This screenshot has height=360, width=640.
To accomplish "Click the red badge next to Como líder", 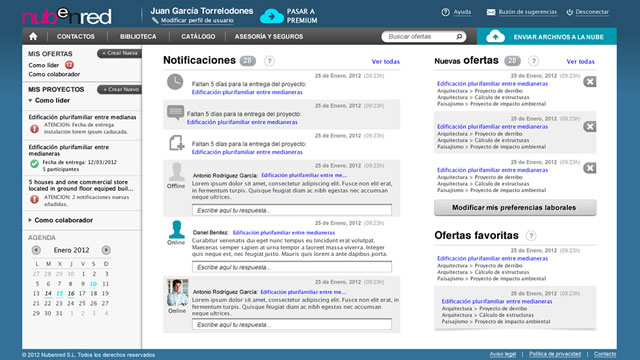I will tap(69, 65).
